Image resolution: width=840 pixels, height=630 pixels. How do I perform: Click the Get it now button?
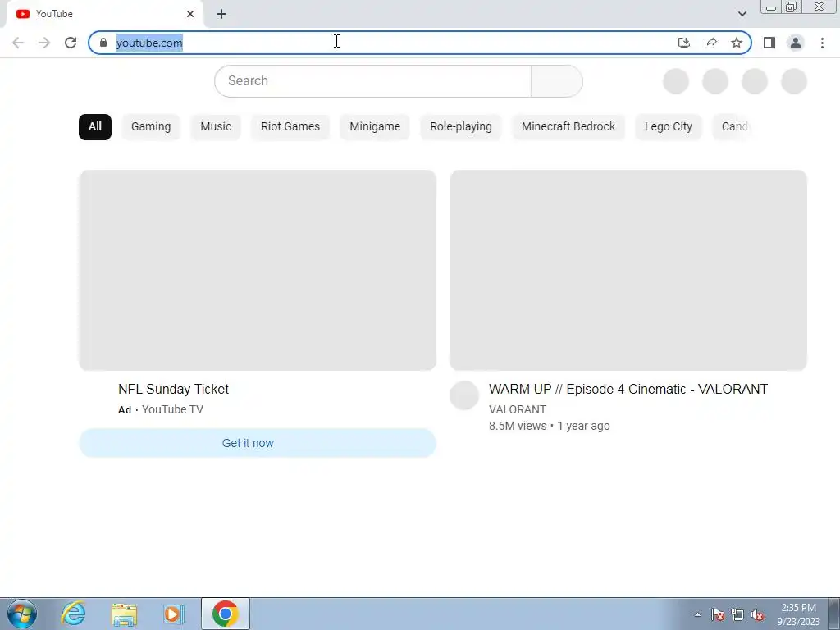click(x=258, y=443)
